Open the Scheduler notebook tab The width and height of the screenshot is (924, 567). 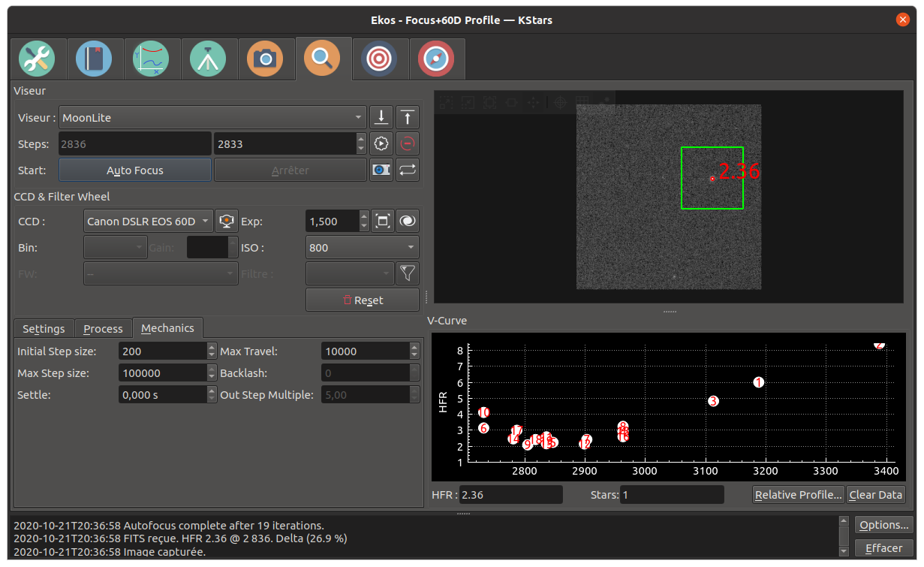coord(94,59)
